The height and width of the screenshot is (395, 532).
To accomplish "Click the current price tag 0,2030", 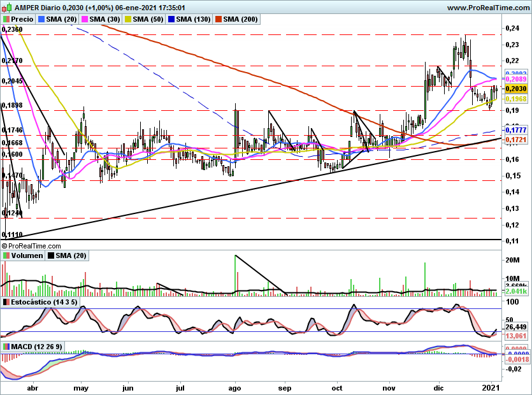I will click(x=515, y=89).
